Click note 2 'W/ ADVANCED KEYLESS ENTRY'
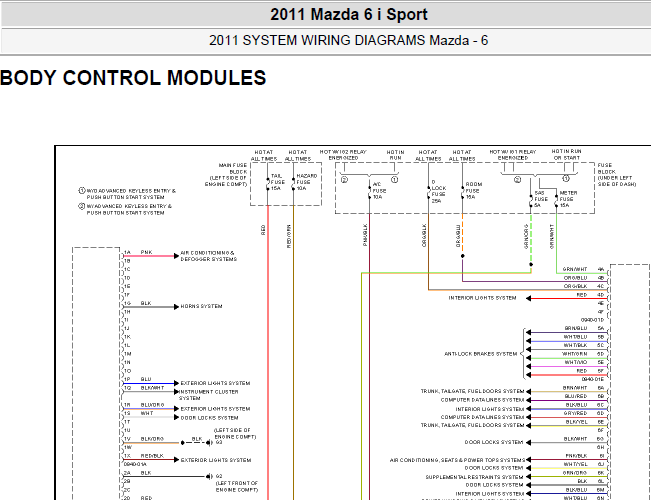 pyautogui.click(x=125, y=209)
